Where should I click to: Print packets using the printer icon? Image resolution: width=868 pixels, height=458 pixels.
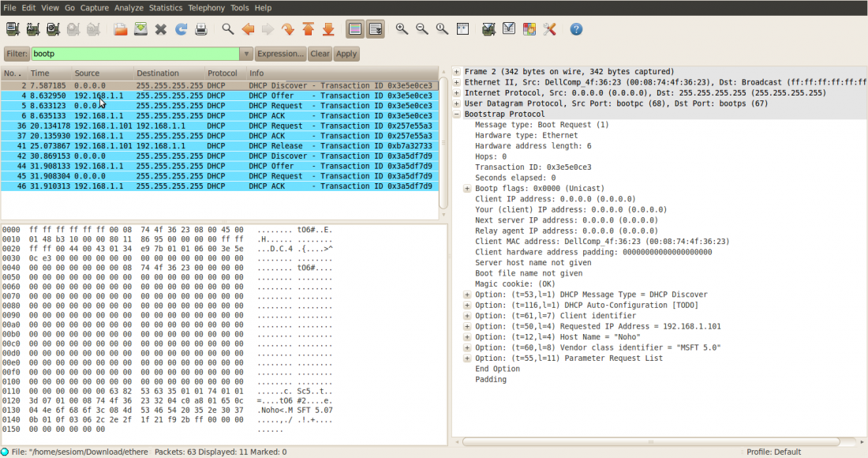coord(201,29)
